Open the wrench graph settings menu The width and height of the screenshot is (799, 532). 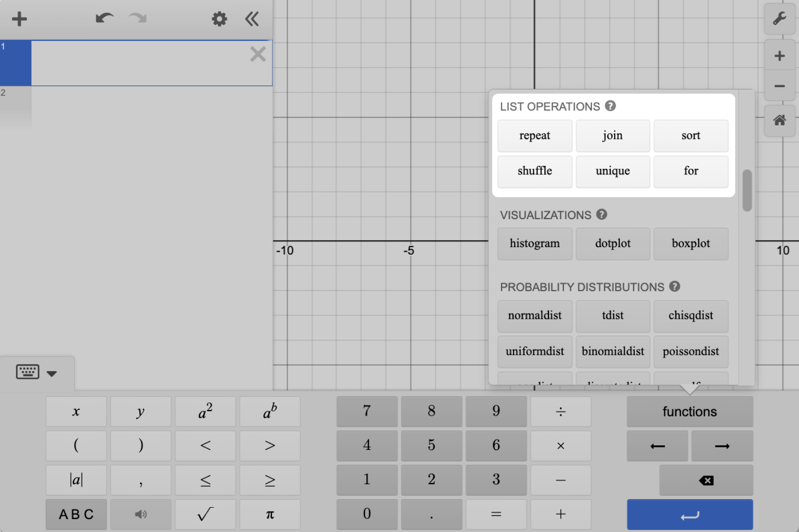pyautogui.click(x=780, y=19)
